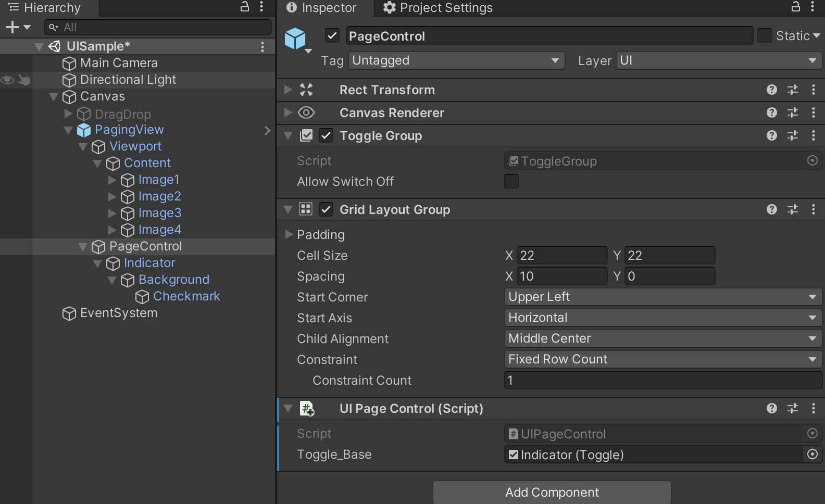Enable the Static checkbox
The image size is (825, 504).
(x=765, y=35)
